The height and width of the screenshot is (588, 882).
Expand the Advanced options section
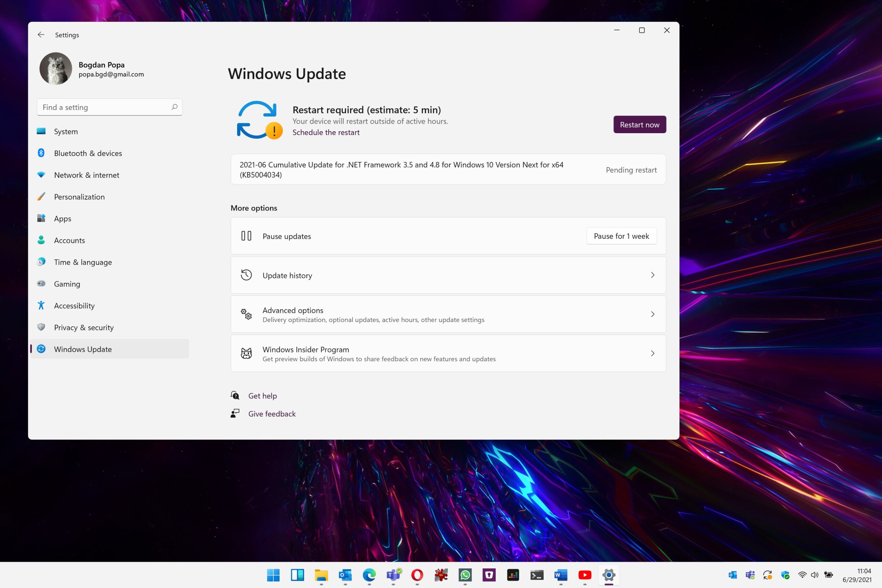[448, 314]
